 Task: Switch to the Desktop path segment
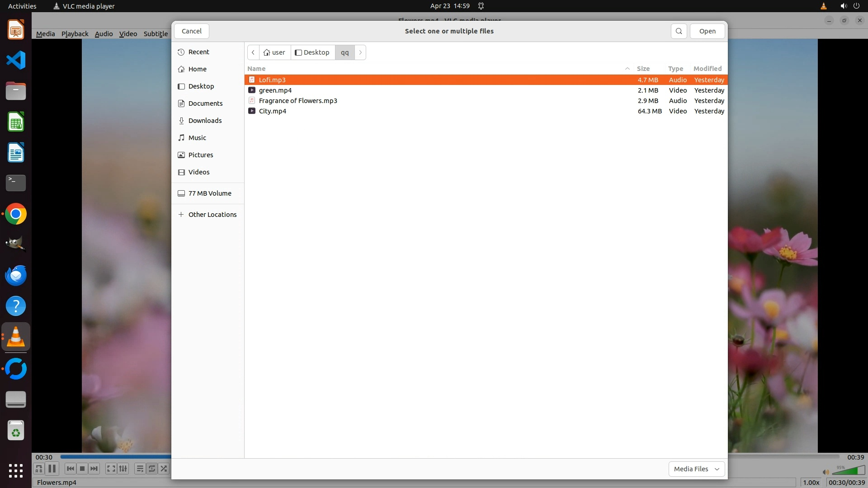click(x=312, y=52)
